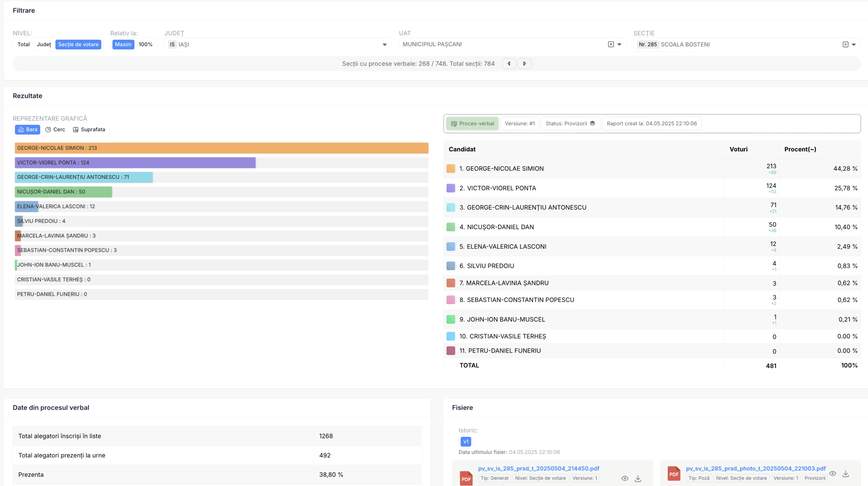
Task: Preview the photo PDF file
Action: (x=832, y=473)
